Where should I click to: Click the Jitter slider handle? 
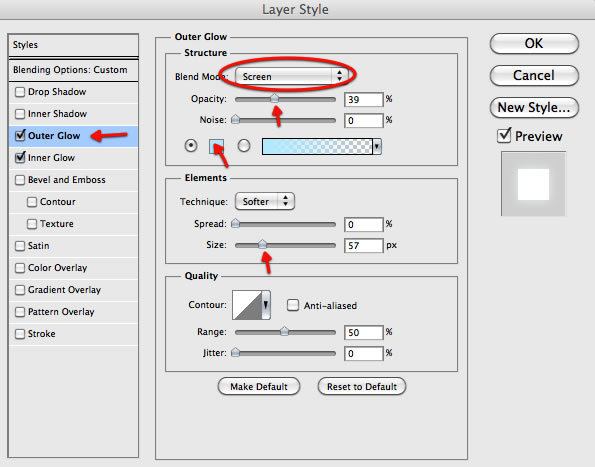pyautogui.click(x=235, y=352)
